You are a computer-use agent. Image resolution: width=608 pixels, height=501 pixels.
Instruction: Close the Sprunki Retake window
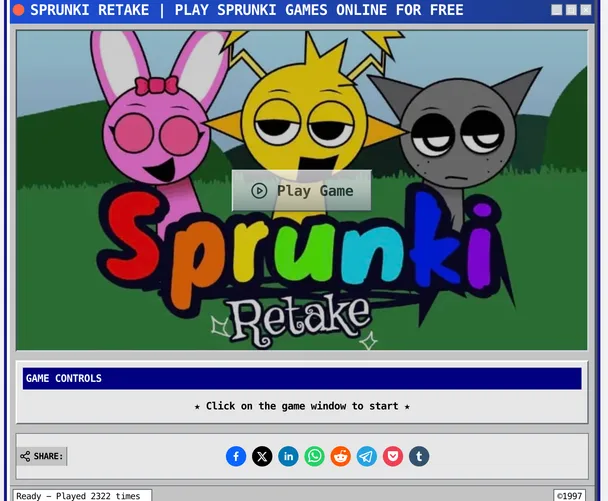pyautogui.click(x=586, y=10)
